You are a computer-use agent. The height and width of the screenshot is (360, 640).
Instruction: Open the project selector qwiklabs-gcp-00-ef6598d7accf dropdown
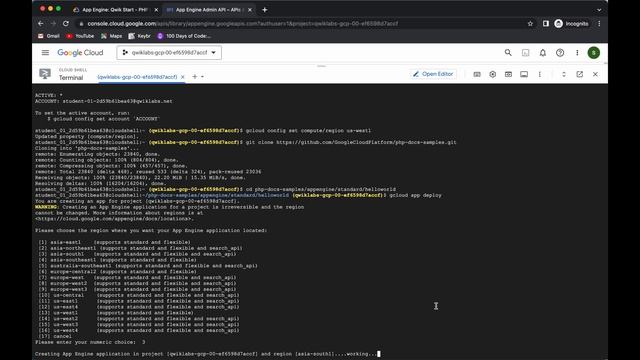tap(169, 53)
